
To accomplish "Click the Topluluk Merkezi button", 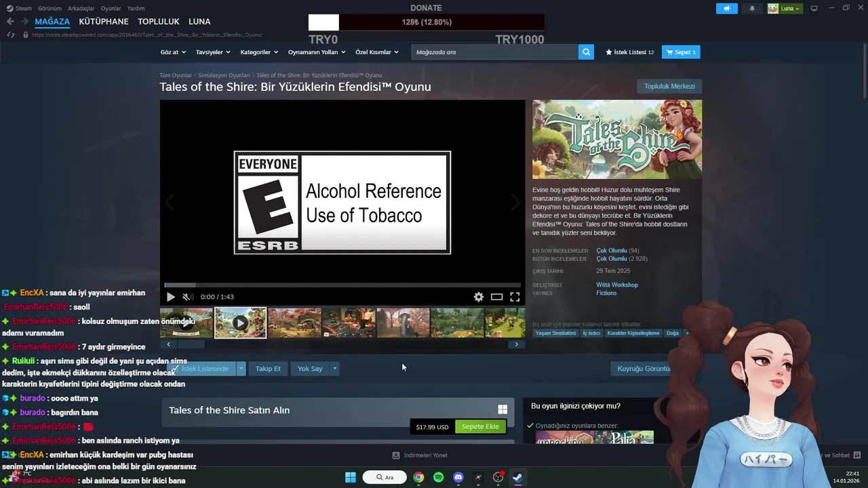I will coord(669,86).
